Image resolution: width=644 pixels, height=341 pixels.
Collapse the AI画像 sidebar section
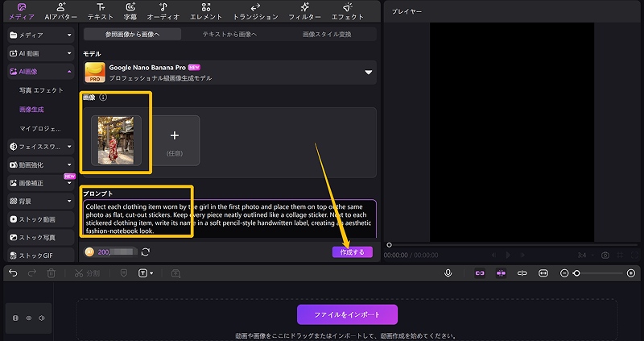pos(69,72)
